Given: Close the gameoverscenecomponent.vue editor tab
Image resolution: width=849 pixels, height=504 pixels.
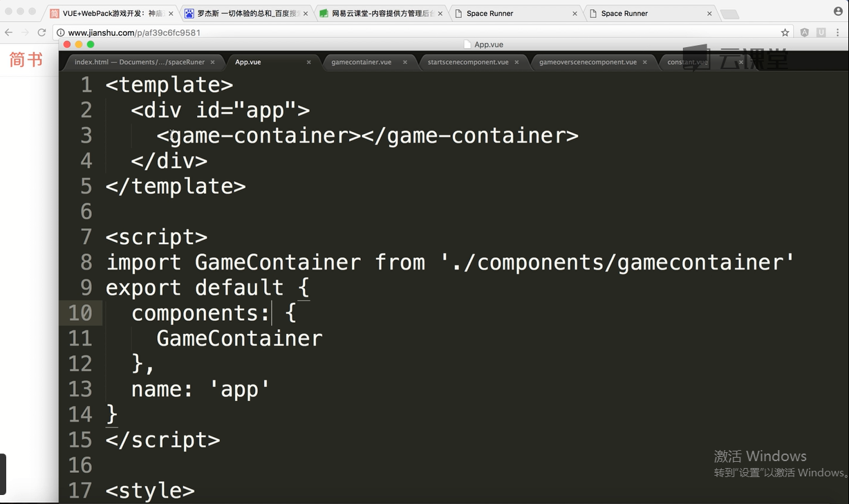Looking at the screenshot, I should 645,62.
